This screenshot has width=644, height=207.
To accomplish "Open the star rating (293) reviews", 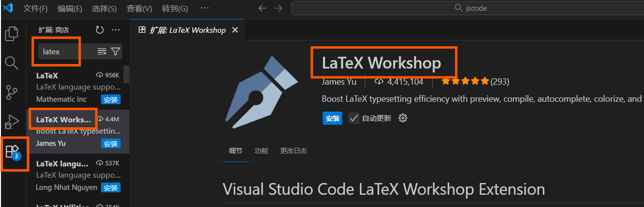I will click(x=475, y=82).
